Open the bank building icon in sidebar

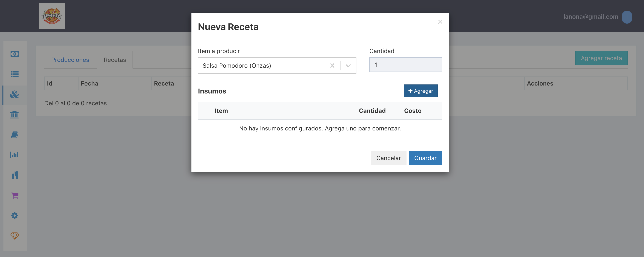pyautogui.click(x=15, y=115)
